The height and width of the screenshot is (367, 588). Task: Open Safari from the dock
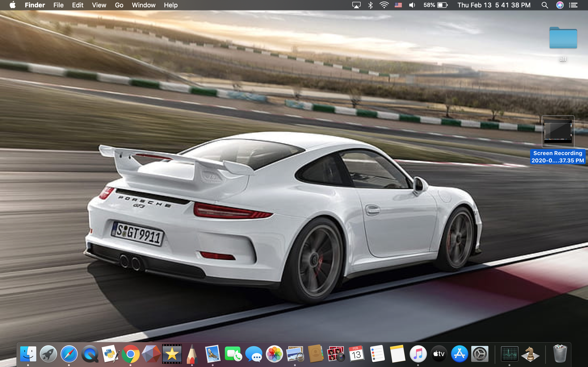pyautogui.click(x=69, y=354)
